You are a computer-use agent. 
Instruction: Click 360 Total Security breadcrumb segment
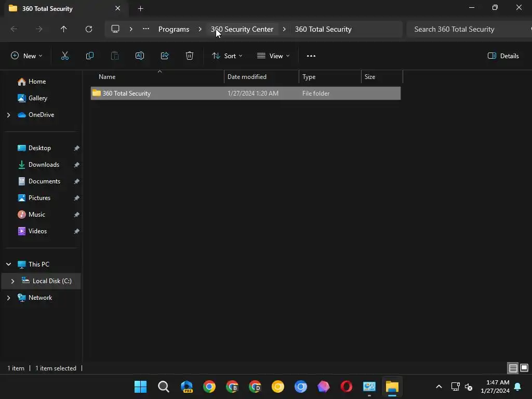click(x=323, y=29)
